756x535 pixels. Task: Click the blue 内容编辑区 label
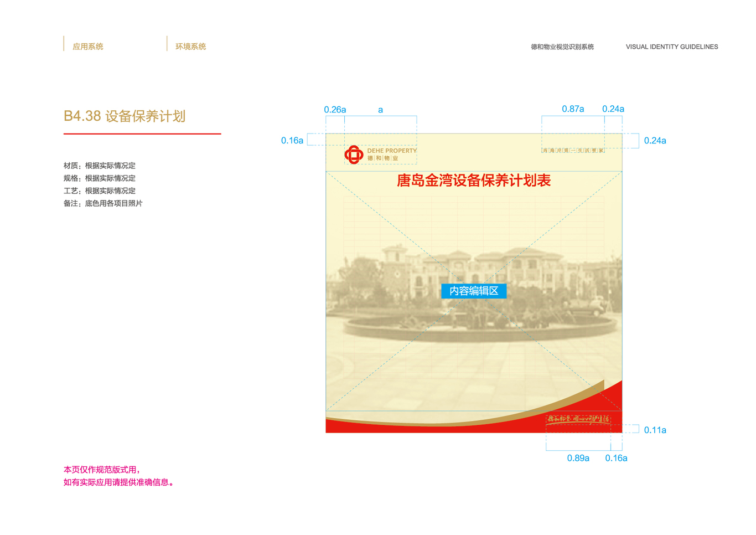pos(474,291)
